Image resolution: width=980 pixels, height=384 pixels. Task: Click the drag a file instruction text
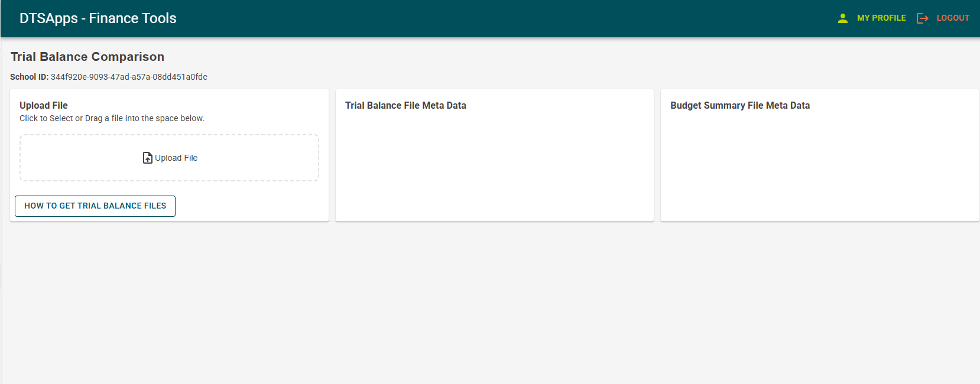[112, 118]
